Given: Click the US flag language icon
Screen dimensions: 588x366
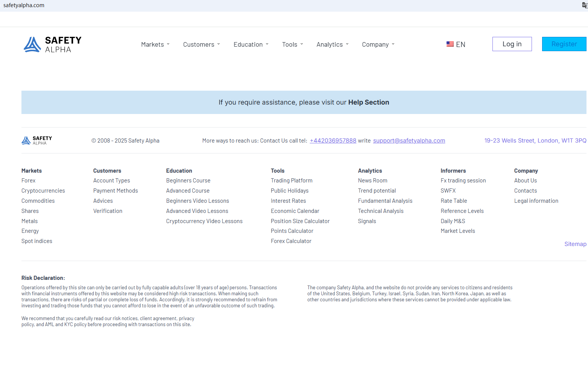Looking at the screenshot, I should coord(450,44).
